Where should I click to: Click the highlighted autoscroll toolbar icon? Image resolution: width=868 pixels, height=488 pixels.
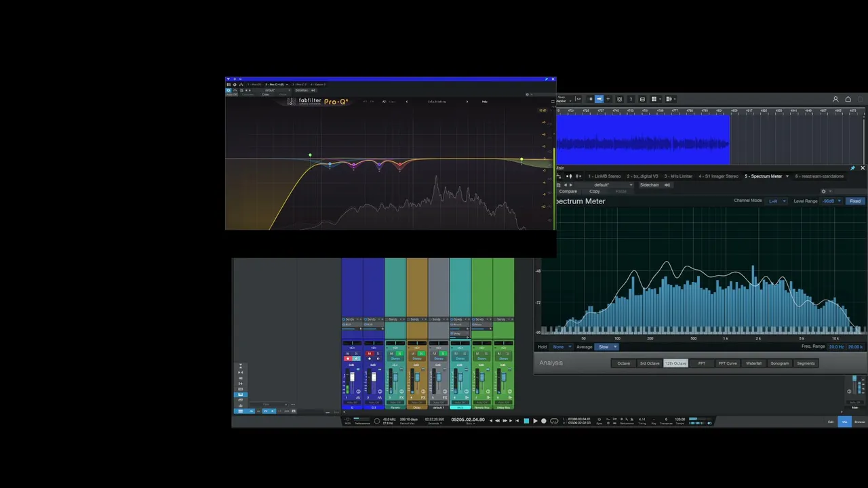point(599,99)
